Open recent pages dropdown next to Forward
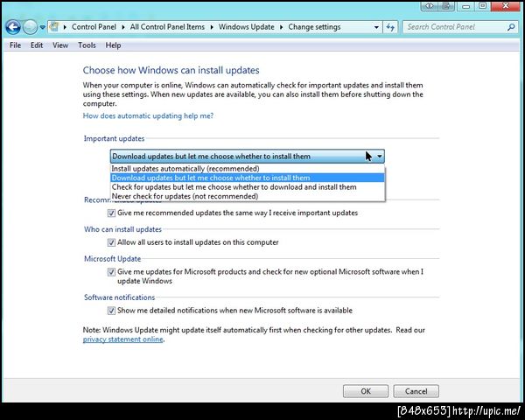This screenshot has height=420, width=525. coord(43,27)
